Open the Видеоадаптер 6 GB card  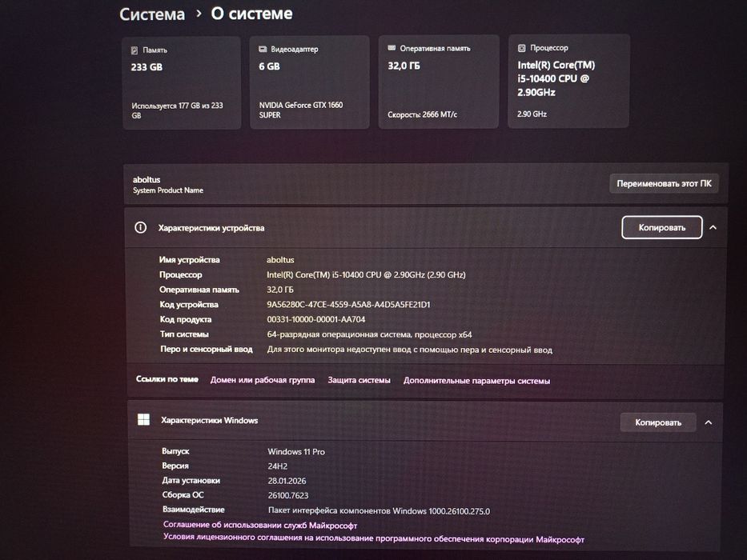point(310,82)
